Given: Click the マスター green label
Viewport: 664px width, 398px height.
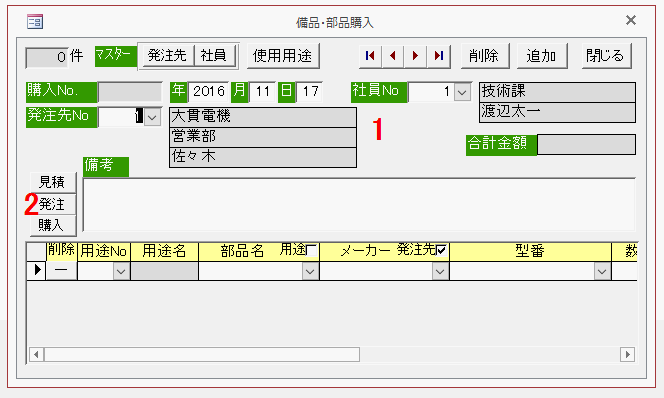Looking at the screenshot, I should click(x=116, y=56).
